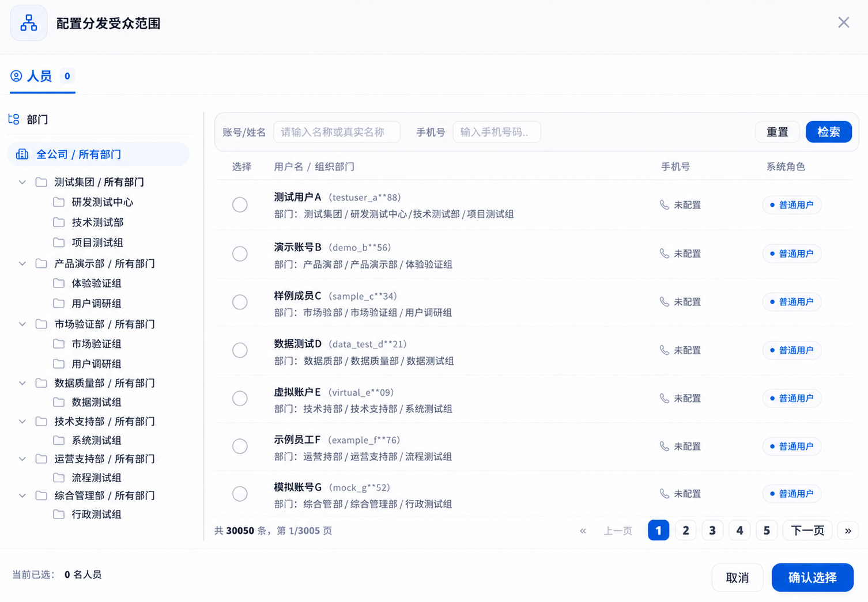Viewport: 868px width, 602px height.
Task: Select radio button for 虚拟账户E
Action: tap(240, 398)
